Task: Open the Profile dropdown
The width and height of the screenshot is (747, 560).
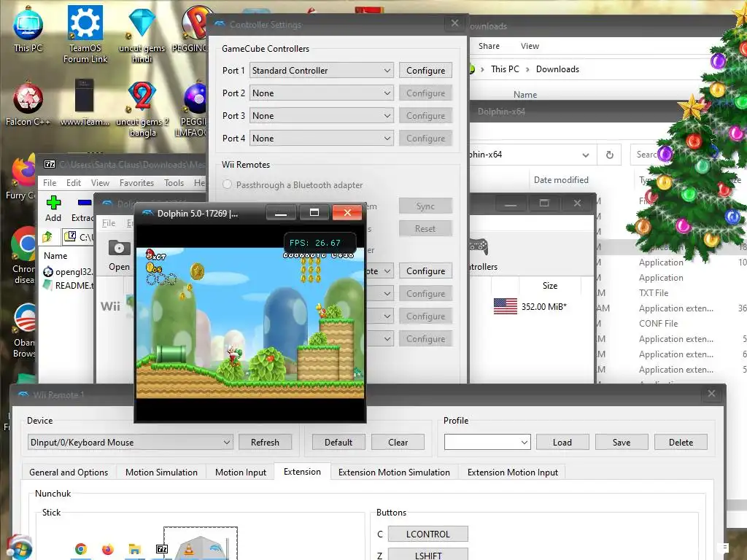Action: [487, 443]
